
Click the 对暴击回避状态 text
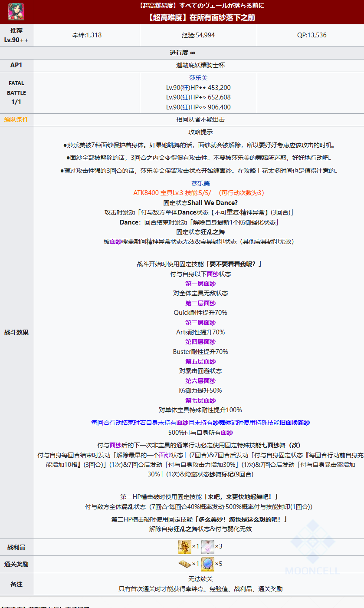200,371
